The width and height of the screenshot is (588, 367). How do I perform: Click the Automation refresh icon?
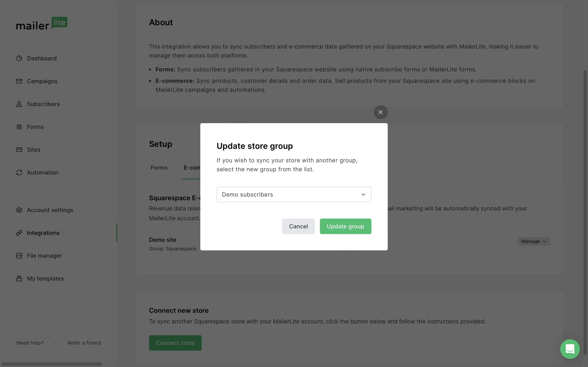(x=19, y=172)
